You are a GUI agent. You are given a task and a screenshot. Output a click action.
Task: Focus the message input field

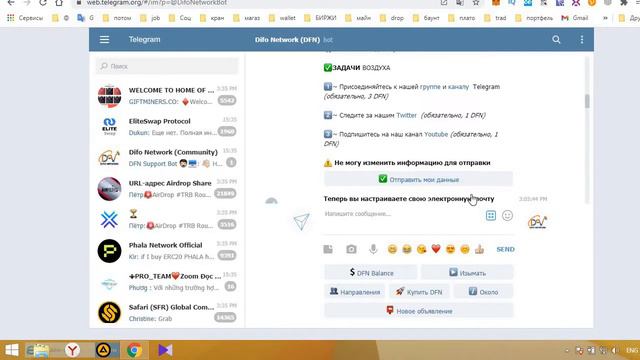click(x=402, y=214)
